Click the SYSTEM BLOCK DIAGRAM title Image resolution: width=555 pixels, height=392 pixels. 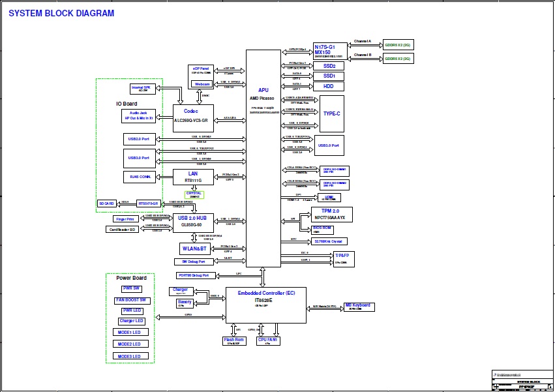(x=61, y=14)
